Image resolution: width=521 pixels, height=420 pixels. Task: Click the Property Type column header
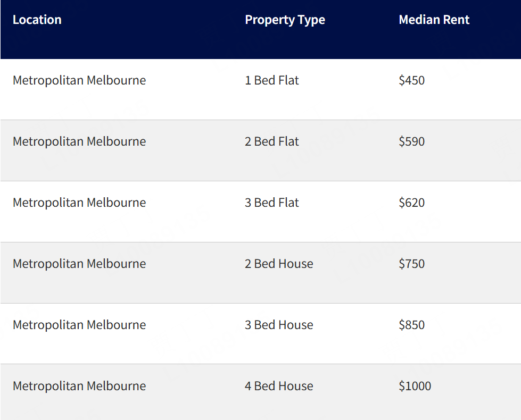pos(285,20)
